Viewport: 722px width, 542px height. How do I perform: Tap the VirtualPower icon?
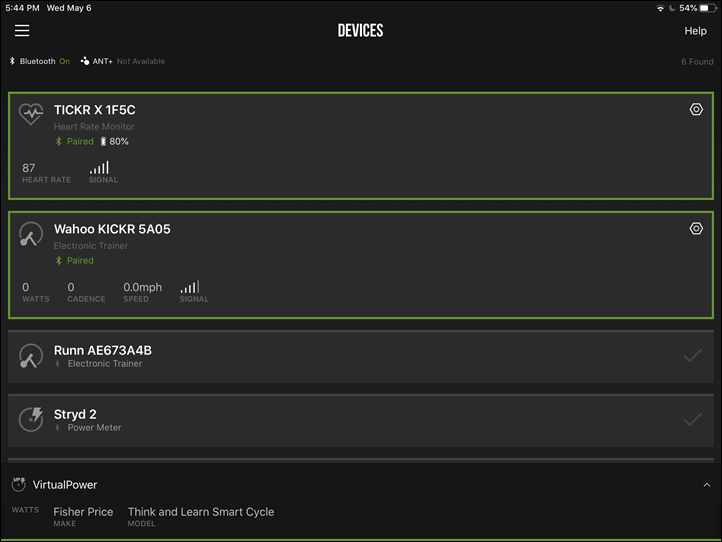click(18, 484)
